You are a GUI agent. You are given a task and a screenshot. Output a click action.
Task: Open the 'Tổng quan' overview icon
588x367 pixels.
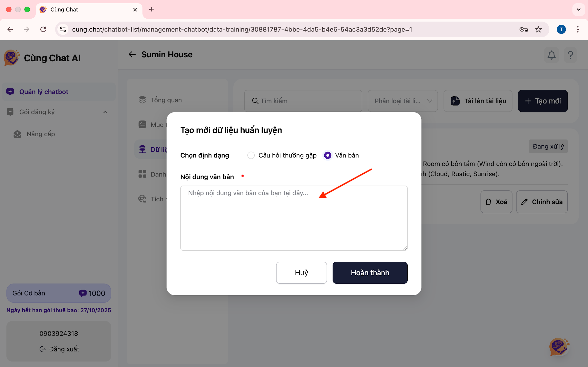(x=142, y=100)
